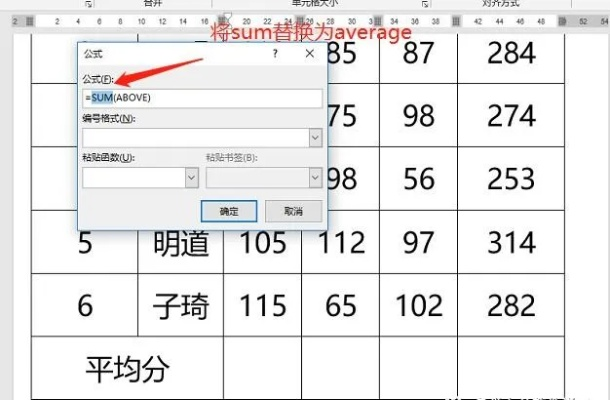
Task: Open the 粘贴书签 dropdown arrow
Action: pyautogui.click(x=315, y=177)
